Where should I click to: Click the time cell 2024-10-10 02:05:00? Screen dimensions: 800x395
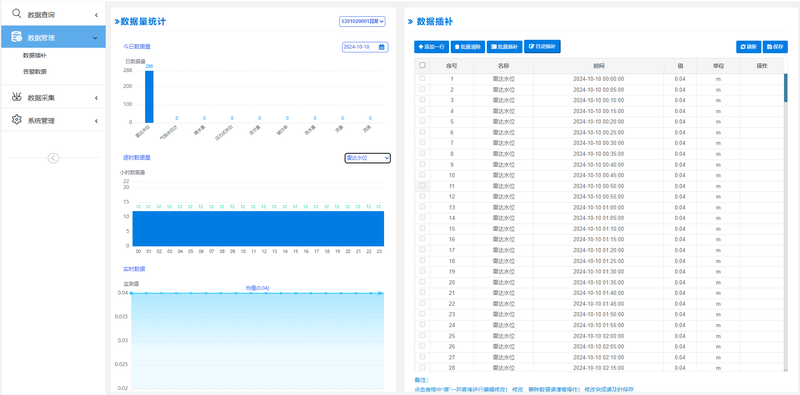click(x=598, y=347)
